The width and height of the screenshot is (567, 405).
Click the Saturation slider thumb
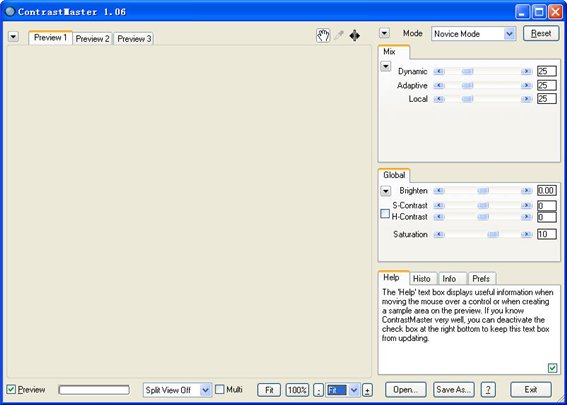(x=493, y=235)
